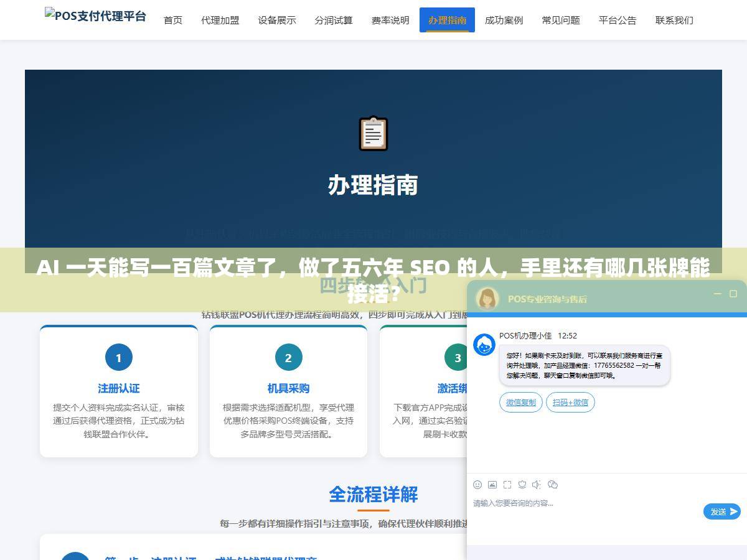
Task: Navigate to 成功案例
Action: [x=504, y=20]
